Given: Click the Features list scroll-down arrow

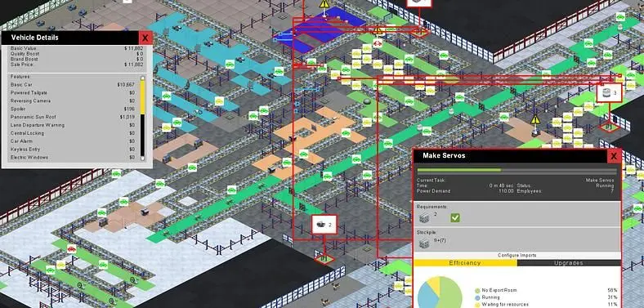Looking at the screenshot, I should coord(143,158).
